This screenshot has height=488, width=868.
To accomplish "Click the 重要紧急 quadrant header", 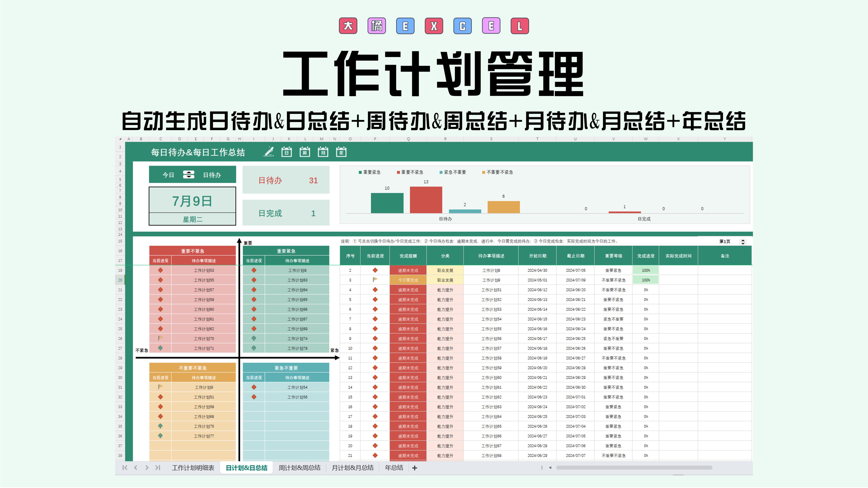I will (x=286, y=251).
